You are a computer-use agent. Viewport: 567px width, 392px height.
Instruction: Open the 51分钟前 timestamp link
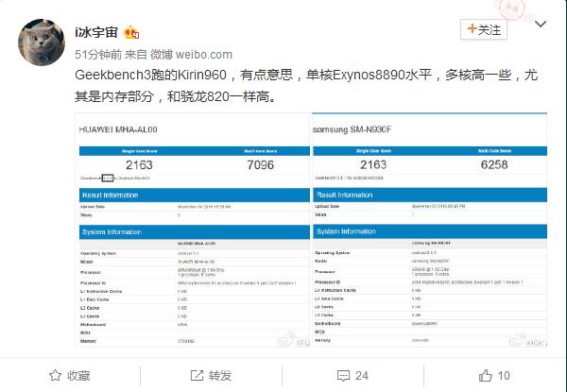click(98, 55)
